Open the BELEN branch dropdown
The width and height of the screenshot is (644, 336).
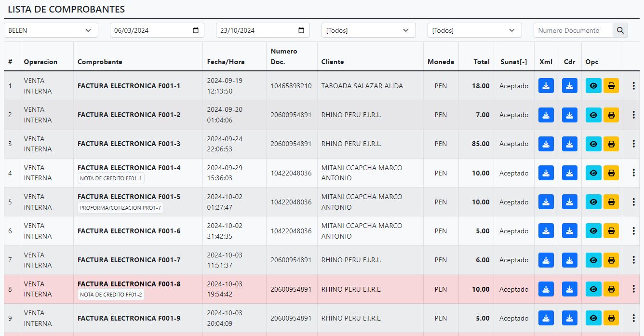(51, 30)
